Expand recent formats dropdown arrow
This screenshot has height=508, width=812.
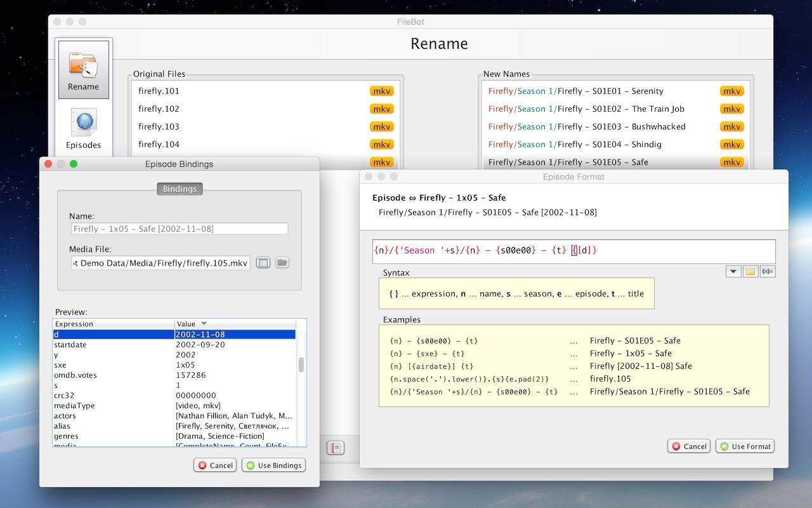click(733, 272)
